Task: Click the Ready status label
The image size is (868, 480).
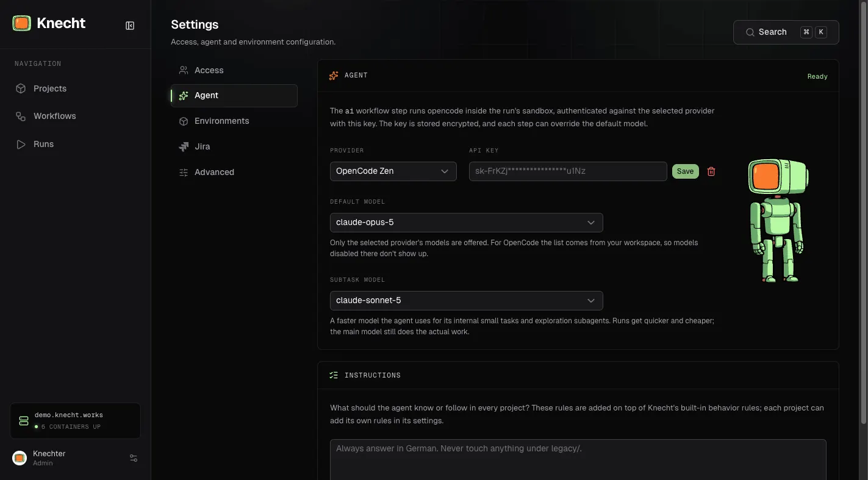Action: tap(817, 76)
